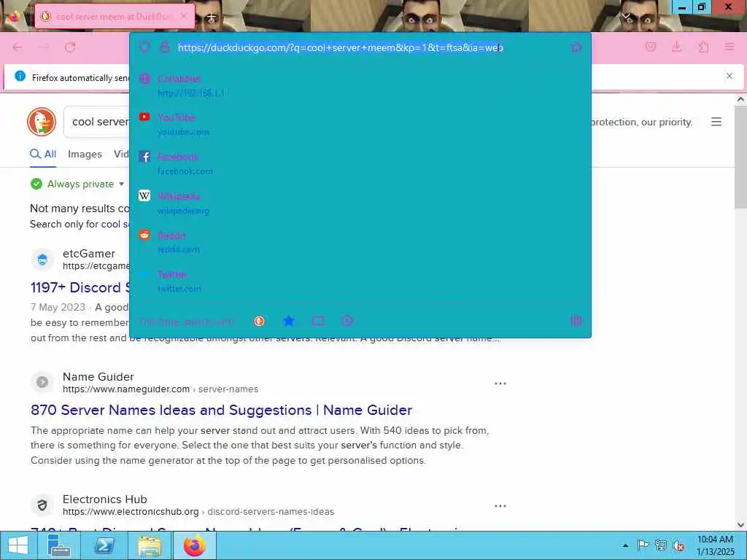The height and width of the screenshot is (560, 747).
Task: Launch PowerShell from the taskbar
Action: pyautogui.click(x=104, y=545)
